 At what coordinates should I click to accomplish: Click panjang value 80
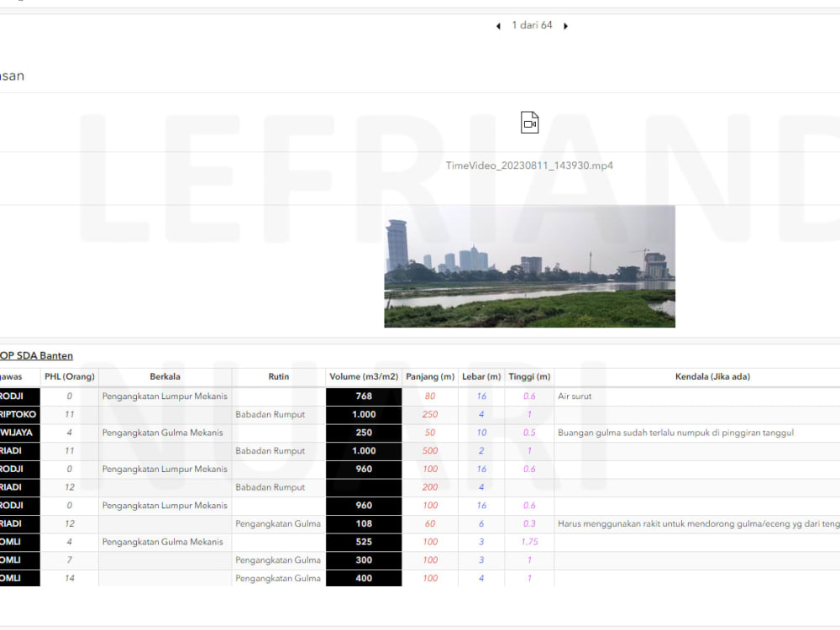tap(430, 396)
